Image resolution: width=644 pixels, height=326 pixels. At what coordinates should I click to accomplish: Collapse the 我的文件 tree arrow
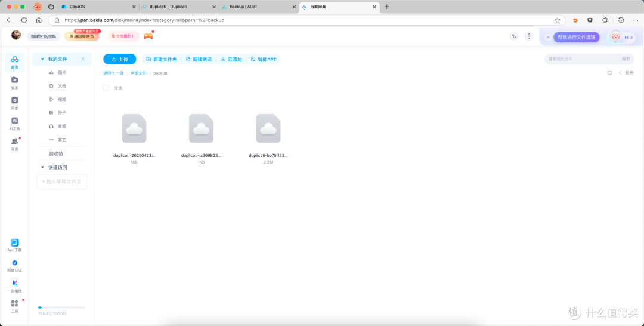42,59
